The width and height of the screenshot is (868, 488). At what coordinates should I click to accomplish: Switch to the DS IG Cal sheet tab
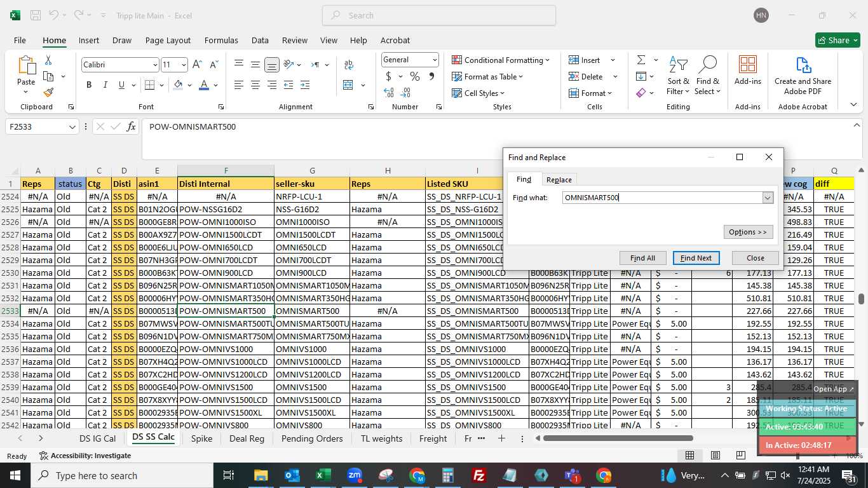(97, 438)
